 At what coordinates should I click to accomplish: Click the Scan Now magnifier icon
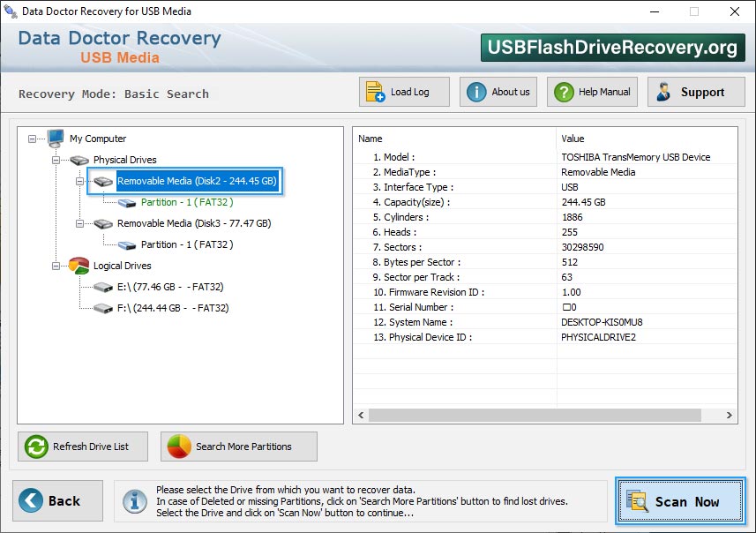636,500
